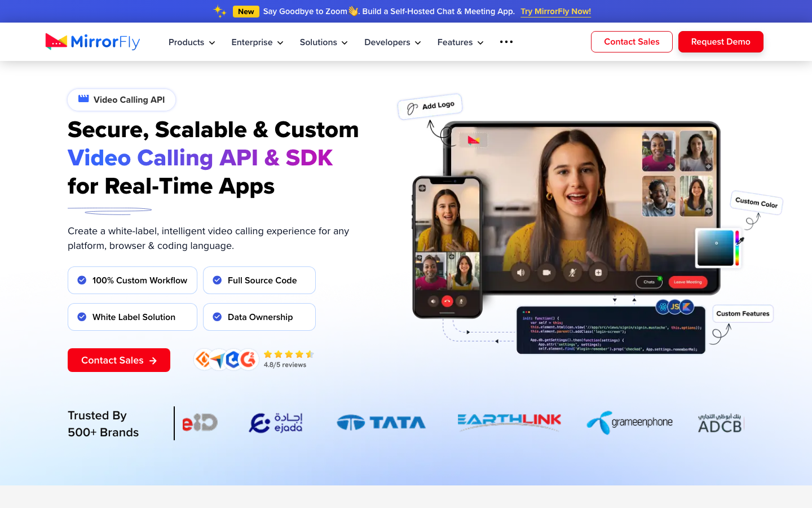Click the color gradient square in the picker
812x508 pixels.
(x=716, y=247)
